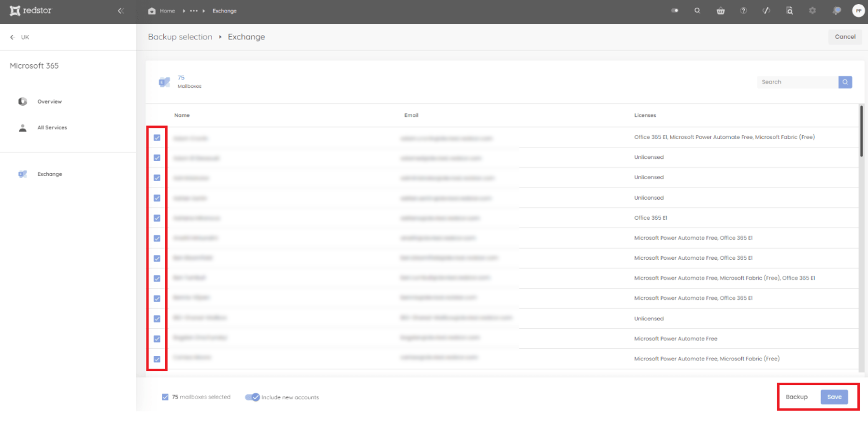
Task: Open the help question mark icon
Action: 743,11
